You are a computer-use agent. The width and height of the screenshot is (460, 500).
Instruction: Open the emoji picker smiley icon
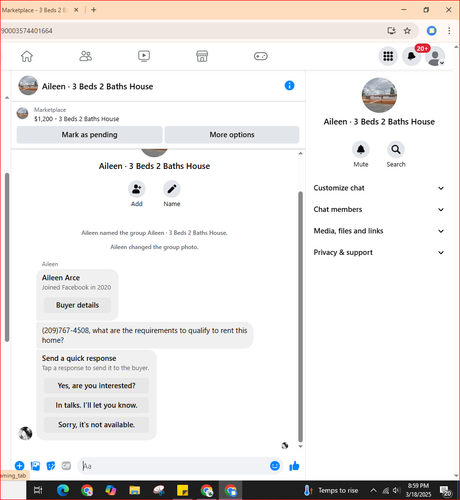(x=275, y=466)
